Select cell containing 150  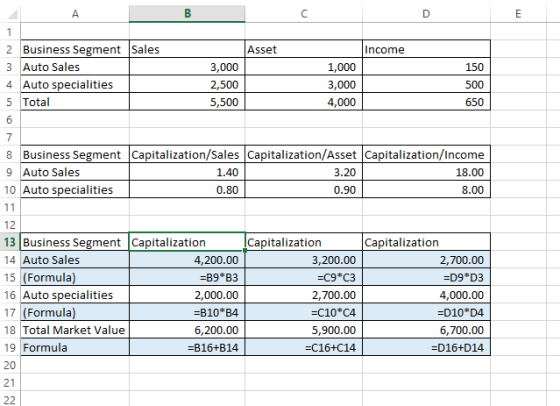coord(426,67)
